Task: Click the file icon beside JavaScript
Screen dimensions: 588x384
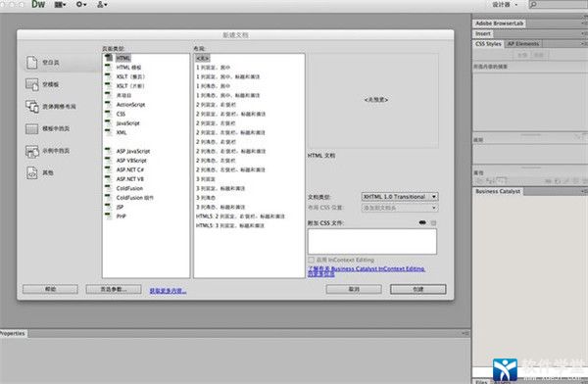Action: [x=109, y=123]
